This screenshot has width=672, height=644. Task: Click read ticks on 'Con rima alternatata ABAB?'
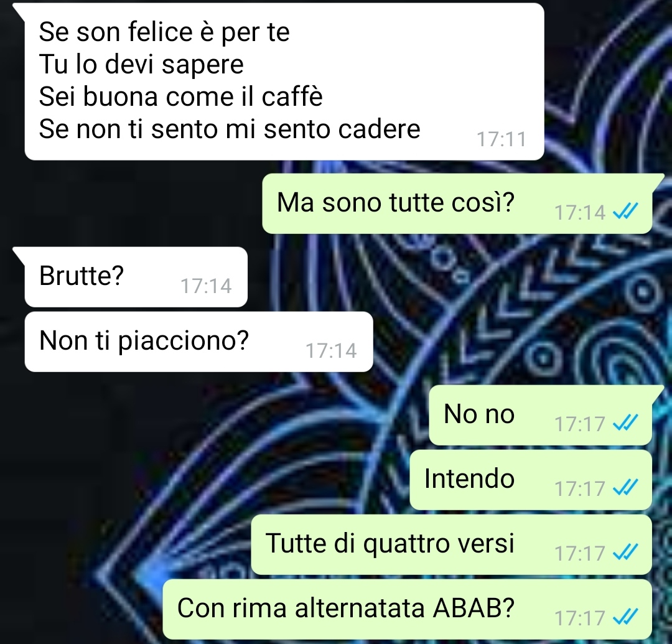(x=626, y=617)
